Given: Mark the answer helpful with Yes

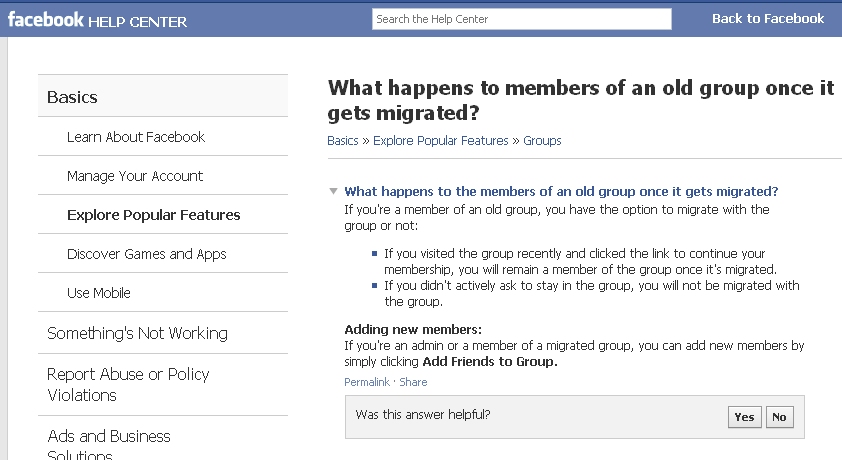Looking at the screenshot, I should [744, 417].
